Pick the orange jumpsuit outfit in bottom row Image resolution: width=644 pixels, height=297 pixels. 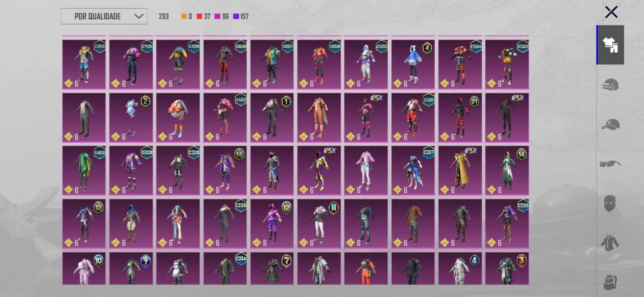[x=366, y=268]
